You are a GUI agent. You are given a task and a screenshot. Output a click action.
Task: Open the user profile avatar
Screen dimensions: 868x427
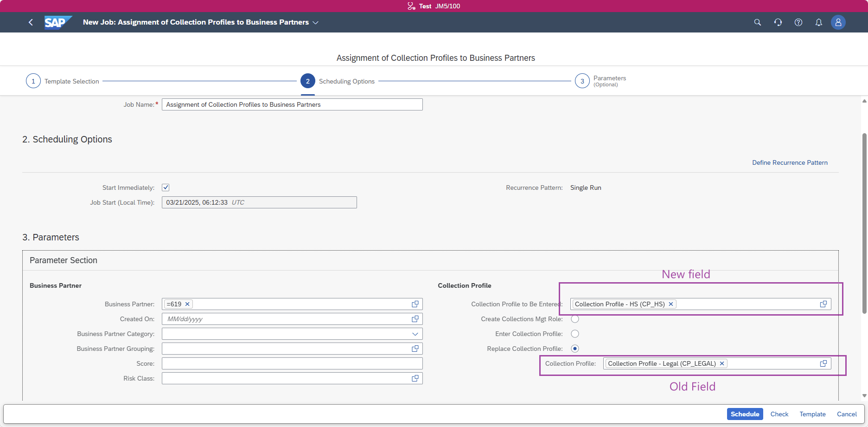tap(838, 22)
